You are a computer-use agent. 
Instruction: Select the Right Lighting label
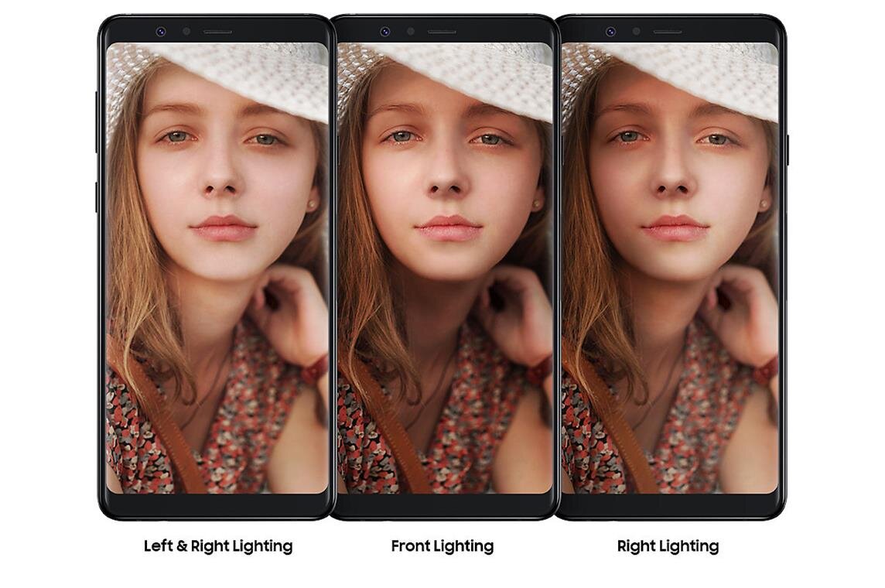pos(668,546)
